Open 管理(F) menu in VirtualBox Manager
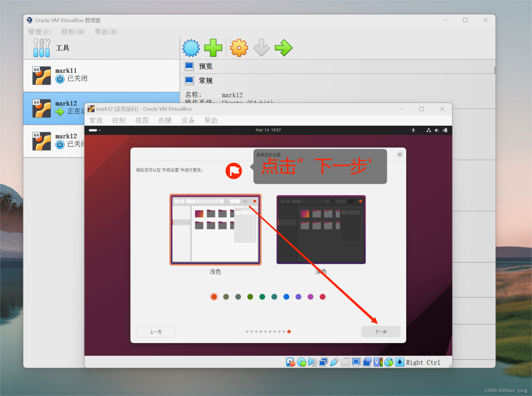This screenshot has height=396, width=532. coord(39,32)
